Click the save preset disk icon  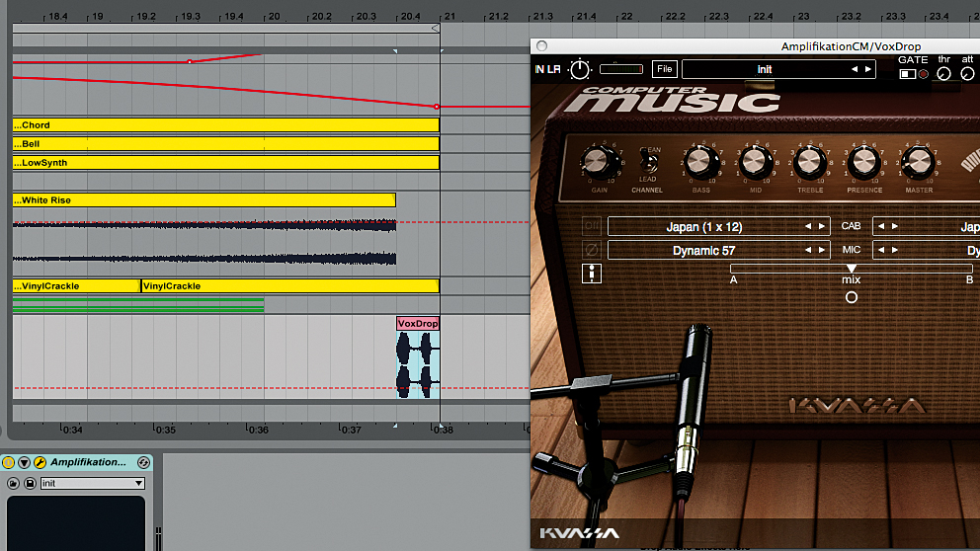pyautogui.click(x=30, y=484)
